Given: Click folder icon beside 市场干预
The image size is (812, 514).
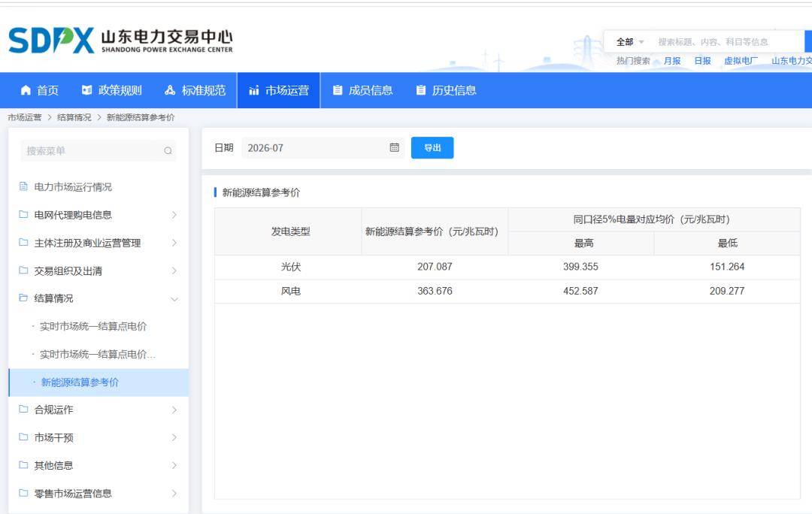Looking at the screenshot, I should 23,437.
